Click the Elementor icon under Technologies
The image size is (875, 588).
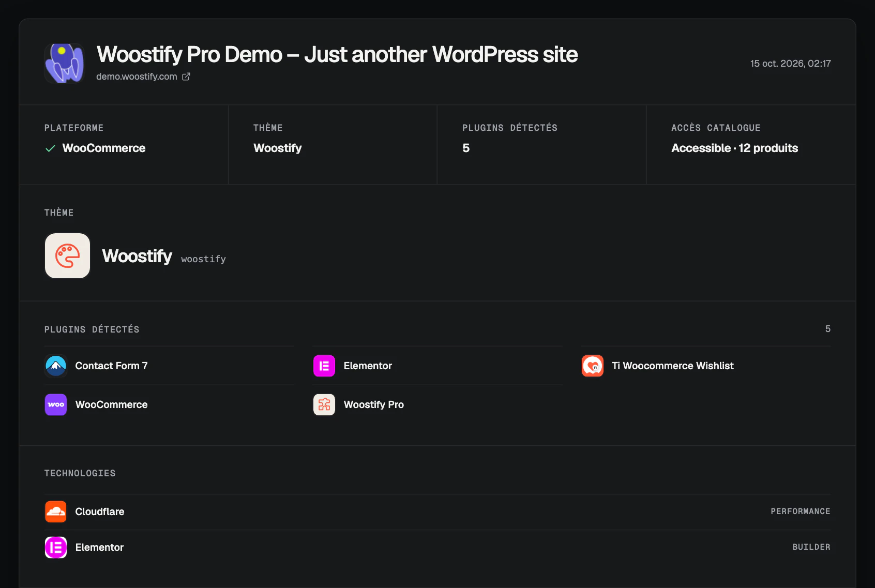[56, 547]
